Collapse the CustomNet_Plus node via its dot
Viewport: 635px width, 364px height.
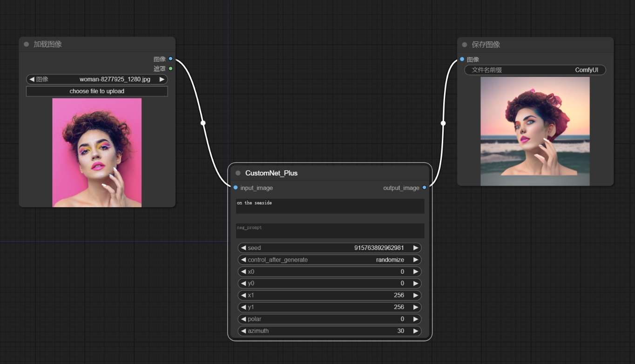coord(238,173)
